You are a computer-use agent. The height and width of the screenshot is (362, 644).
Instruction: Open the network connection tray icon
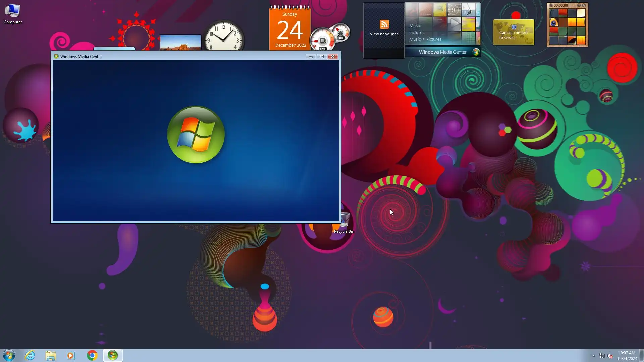(x=602, y=356)
